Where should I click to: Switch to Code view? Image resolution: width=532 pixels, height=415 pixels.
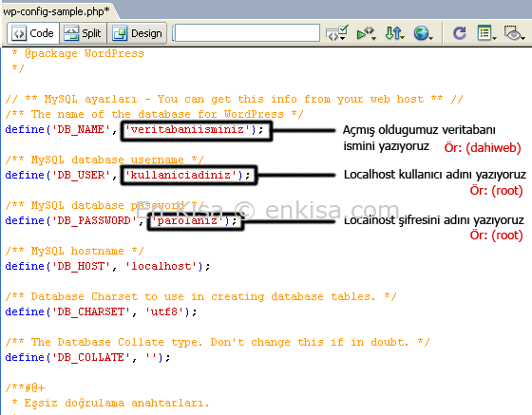pos(33,33)
